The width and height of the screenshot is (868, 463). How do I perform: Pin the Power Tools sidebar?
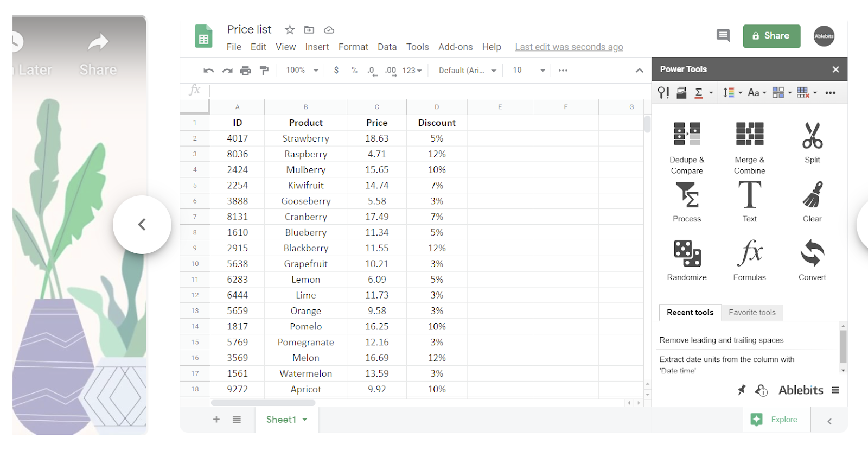pos(742,390)
